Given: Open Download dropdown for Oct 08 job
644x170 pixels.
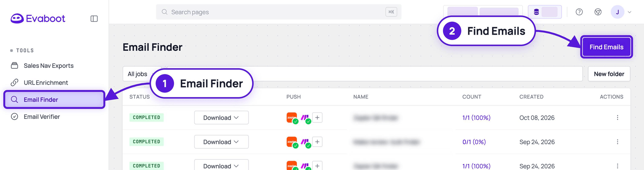Looking at the screenshot, I should tap(221, 117).
